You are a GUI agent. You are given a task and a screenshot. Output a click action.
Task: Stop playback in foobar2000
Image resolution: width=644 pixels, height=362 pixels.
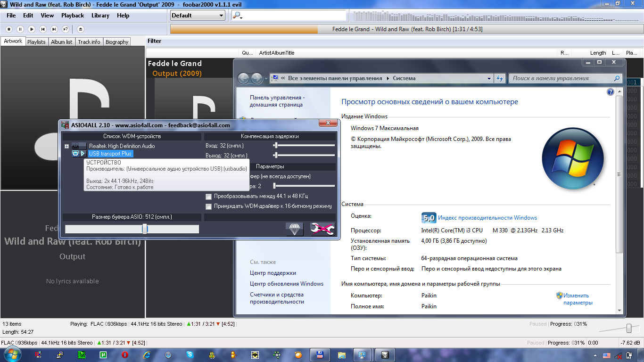(9, 29)
